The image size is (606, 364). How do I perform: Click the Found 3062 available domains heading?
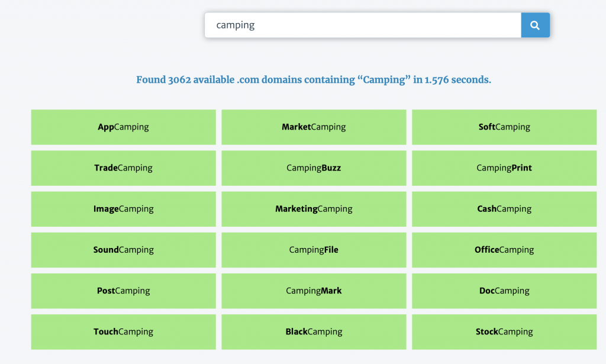tap(314, 80)
